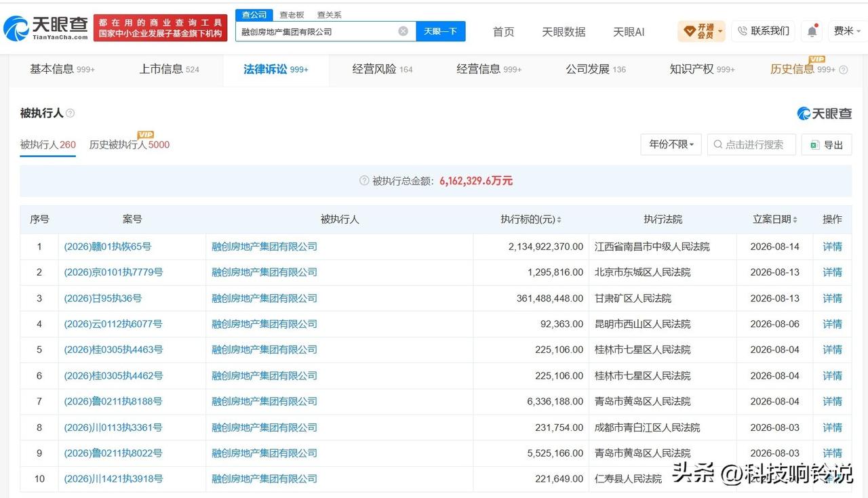868x498 pixels.
Task: Click 融创房地产集团有限公司 link in row 1
Action: coord(264,247)
